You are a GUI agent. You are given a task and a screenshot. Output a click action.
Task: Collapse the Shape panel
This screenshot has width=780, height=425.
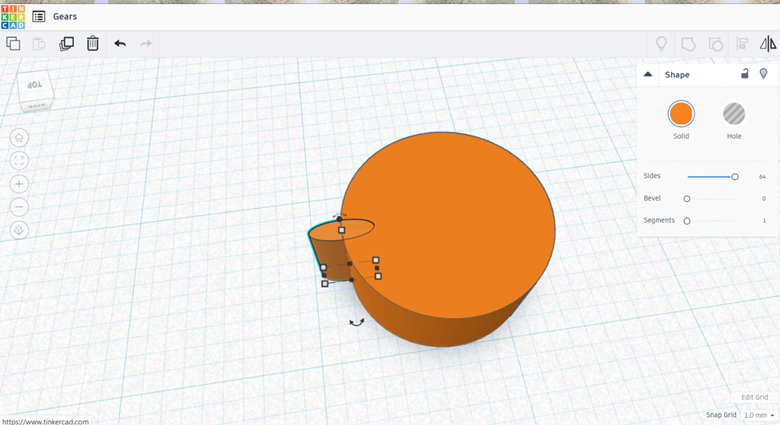pos(648,74)
